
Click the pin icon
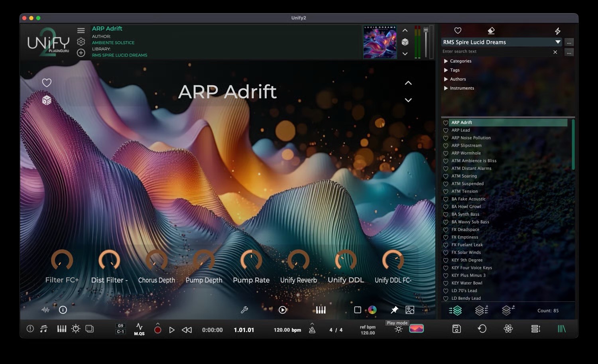[394, 310]
